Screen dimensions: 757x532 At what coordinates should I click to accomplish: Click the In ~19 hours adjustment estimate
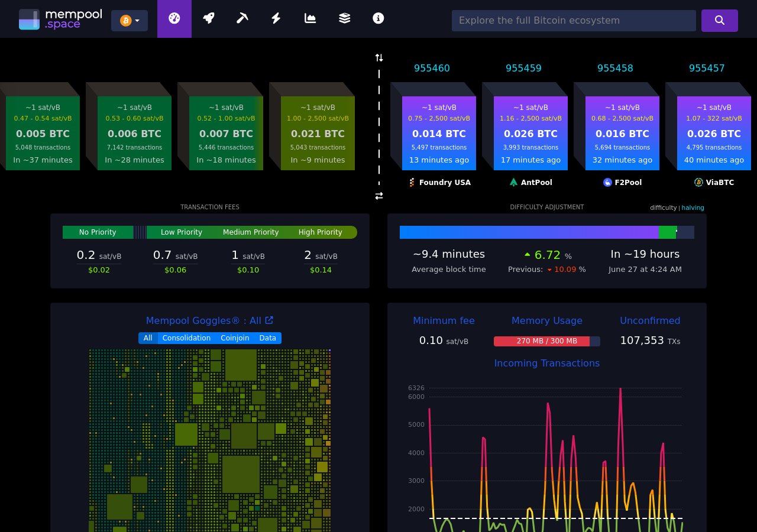point(645,254)
